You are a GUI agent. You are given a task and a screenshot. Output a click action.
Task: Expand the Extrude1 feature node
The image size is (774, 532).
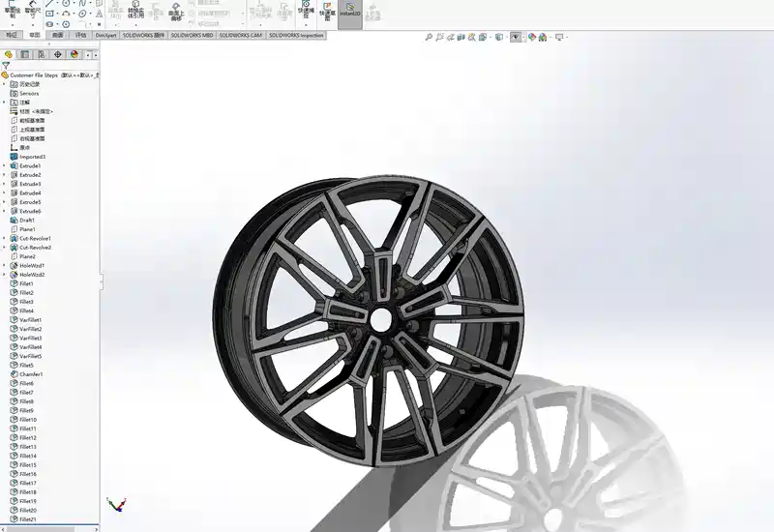[x=4, y=165]
